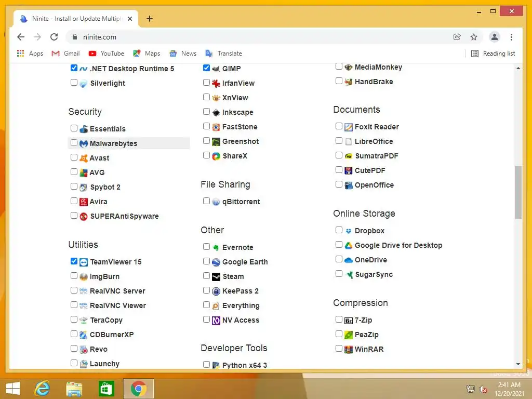The height and width of the screenshot is (399, 532).
Task: Tick the Spybot 2 checkbox
Action: pyautogui.click(x=74, y=187)
